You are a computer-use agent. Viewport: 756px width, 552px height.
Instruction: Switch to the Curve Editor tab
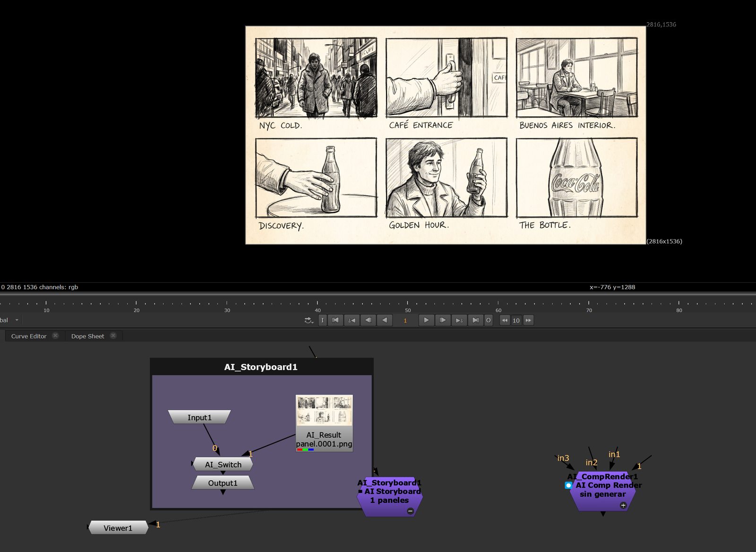pos(29,336)
